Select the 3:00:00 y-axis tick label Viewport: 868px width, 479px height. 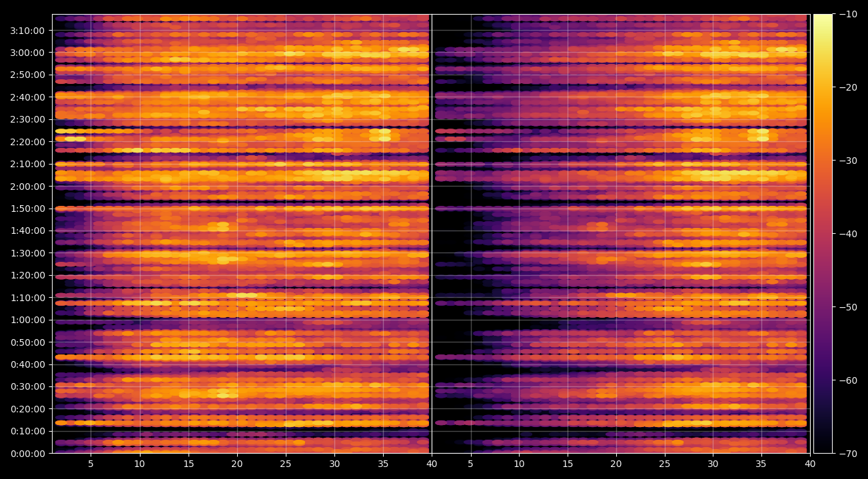click(27, 52)
